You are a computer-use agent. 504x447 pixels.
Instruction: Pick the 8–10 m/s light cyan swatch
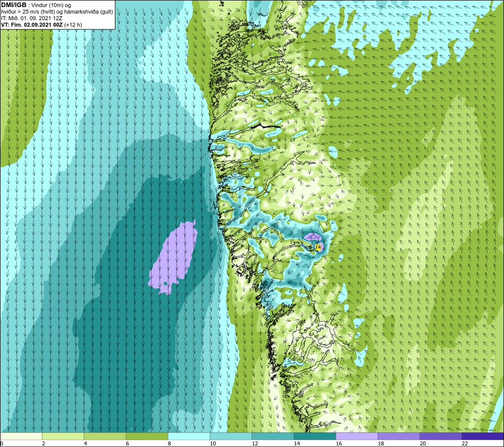point(189,436)
